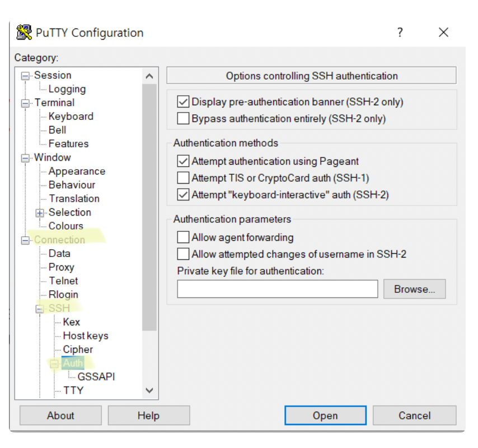Select Connection category label
This screenshot has width=478, height=448.
59,240
